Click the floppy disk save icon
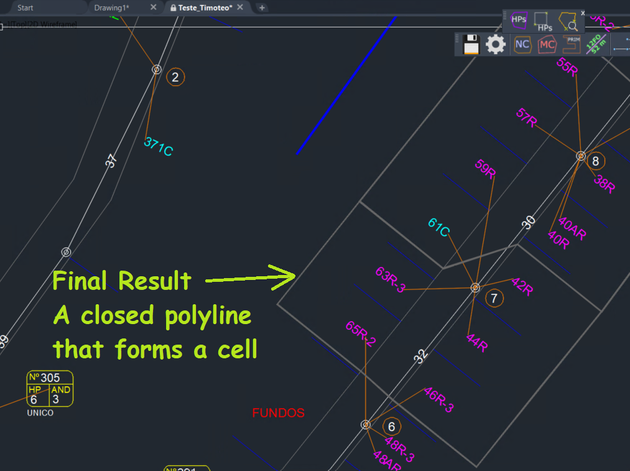630x471 pixels. (471, 44)
